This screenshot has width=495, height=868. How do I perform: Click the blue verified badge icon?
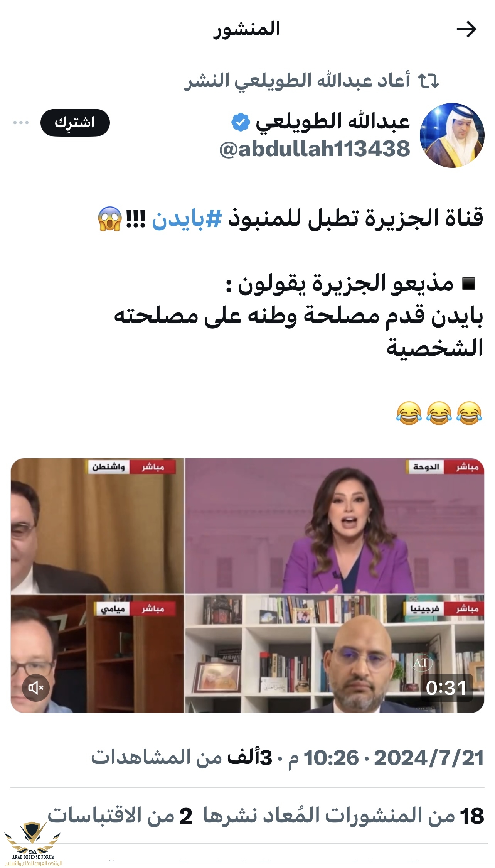tap(241, 122)
